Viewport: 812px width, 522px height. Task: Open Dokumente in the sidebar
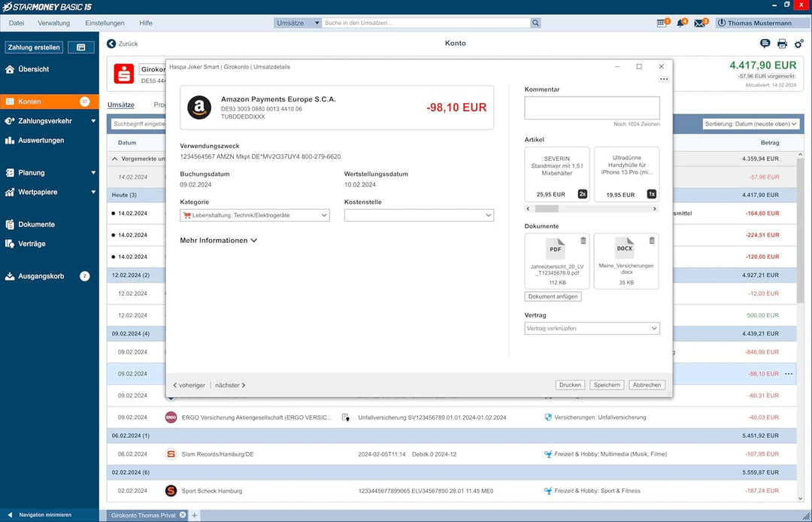pos(36,224)
